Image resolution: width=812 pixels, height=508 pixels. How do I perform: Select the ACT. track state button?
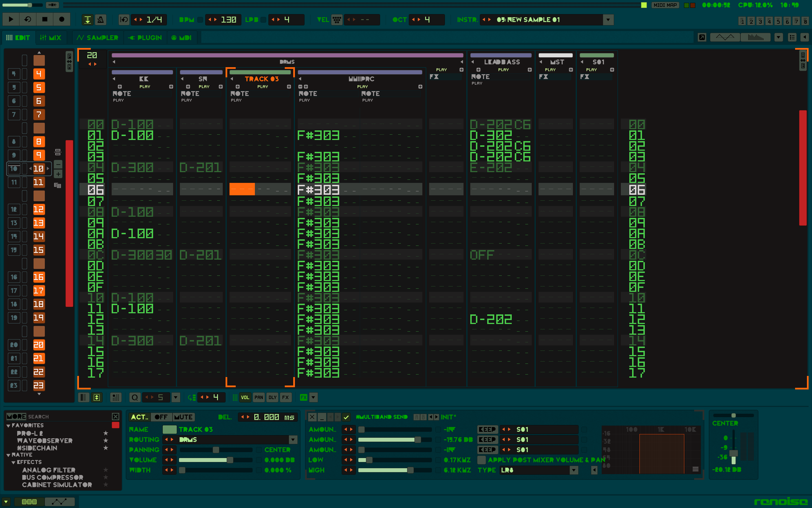click(140, 417)
